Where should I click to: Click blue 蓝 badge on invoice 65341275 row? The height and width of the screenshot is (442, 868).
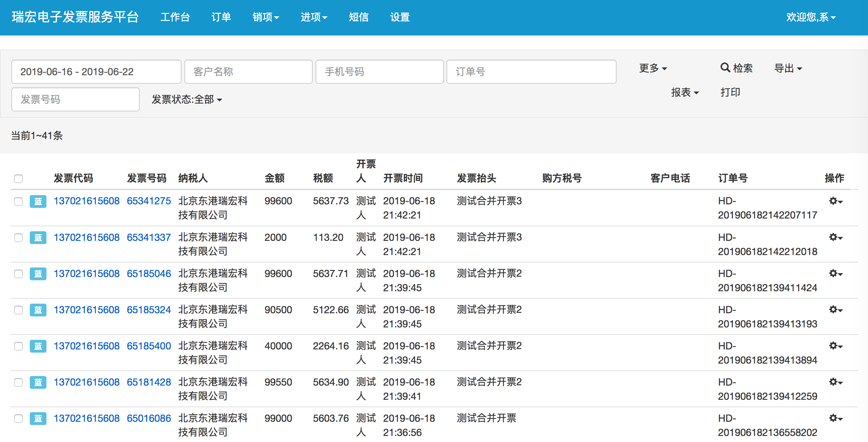tap(38, 201)
